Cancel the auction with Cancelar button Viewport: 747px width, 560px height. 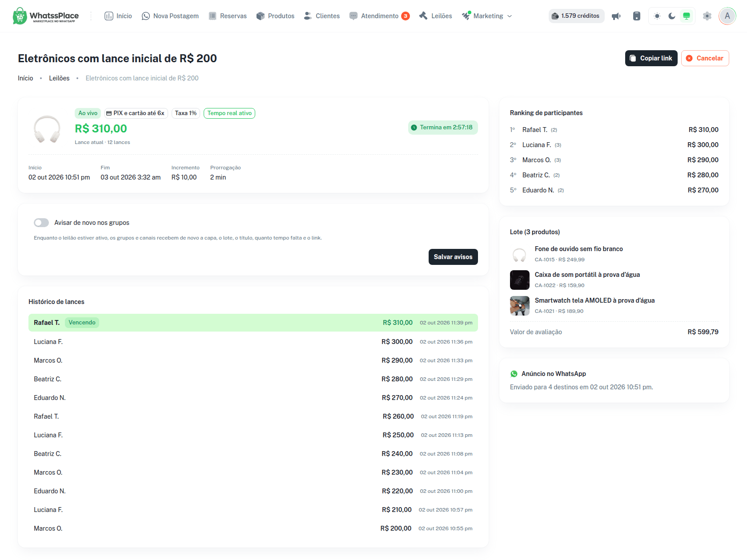(705, 58)
